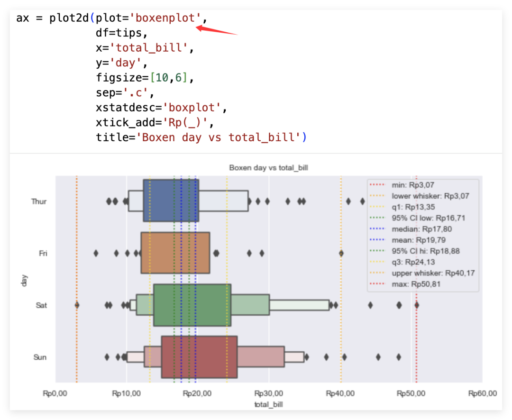
Task: Click the Sun y-axis tick label
Action: click(40, 357)
